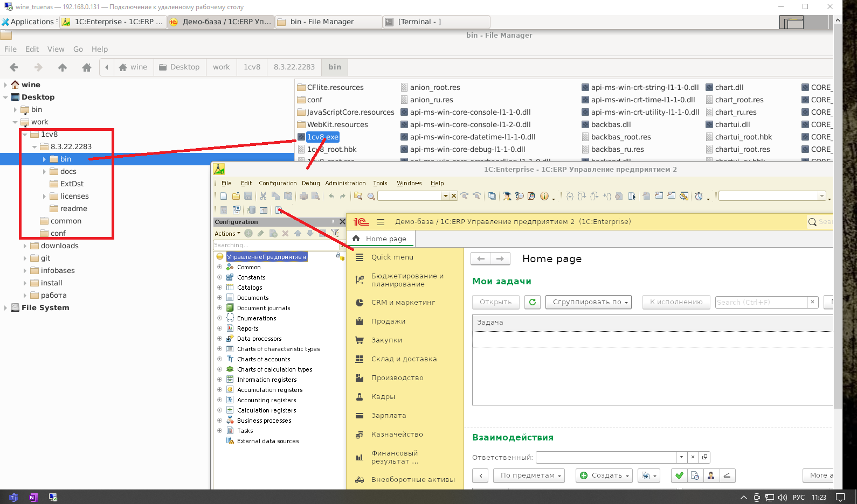Click the Windows windows-list icon in Designer toolbar

pyautogui.click(x=492, y=196)
